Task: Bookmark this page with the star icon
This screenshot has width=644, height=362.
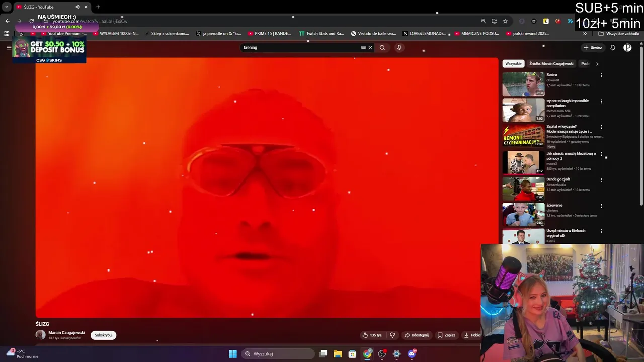Action: 505,21
